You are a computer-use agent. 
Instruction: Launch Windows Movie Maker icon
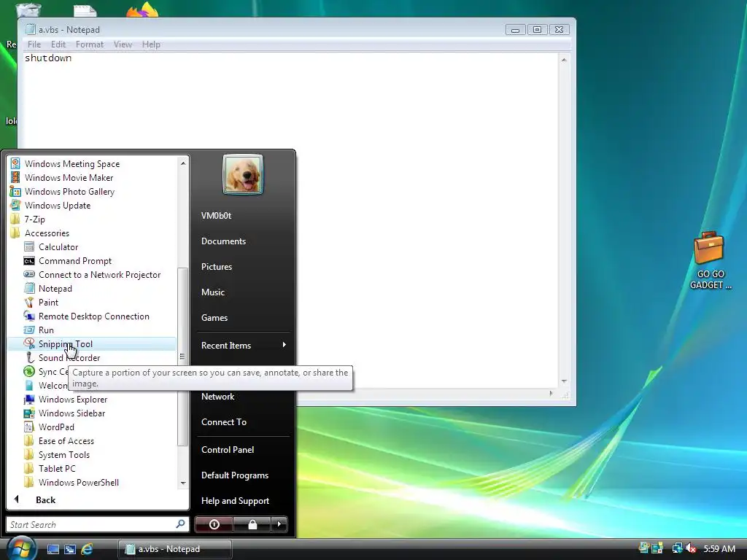coord(15,178)
